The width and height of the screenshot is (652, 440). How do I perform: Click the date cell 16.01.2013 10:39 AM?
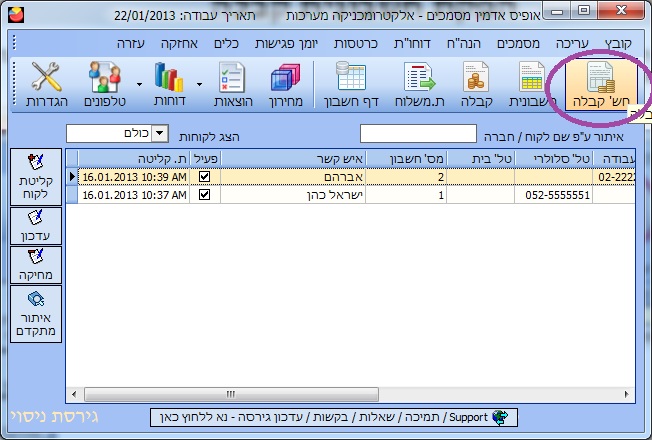click(134, 177)
